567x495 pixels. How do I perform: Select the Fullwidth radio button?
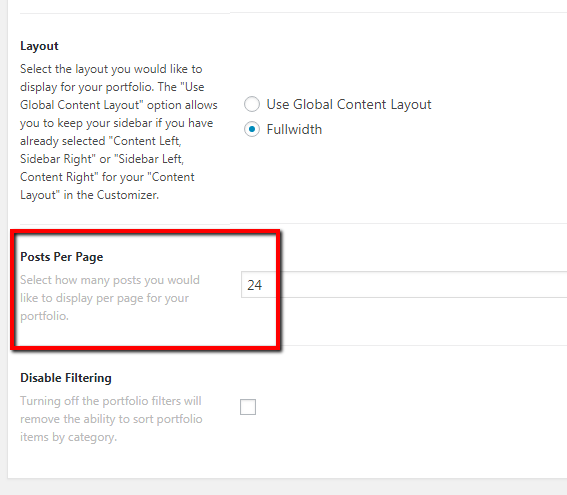252,129
